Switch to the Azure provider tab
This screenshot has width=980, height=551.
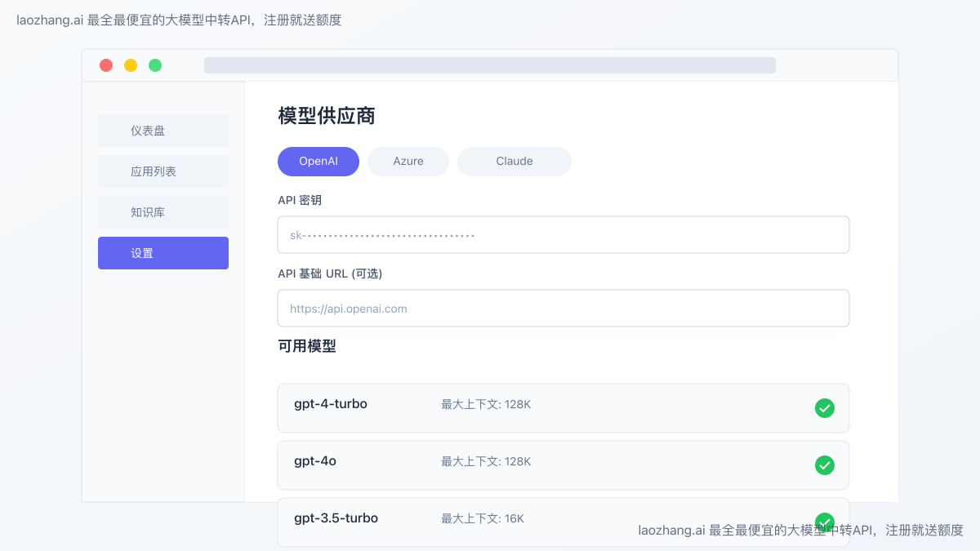click(408, 162)
